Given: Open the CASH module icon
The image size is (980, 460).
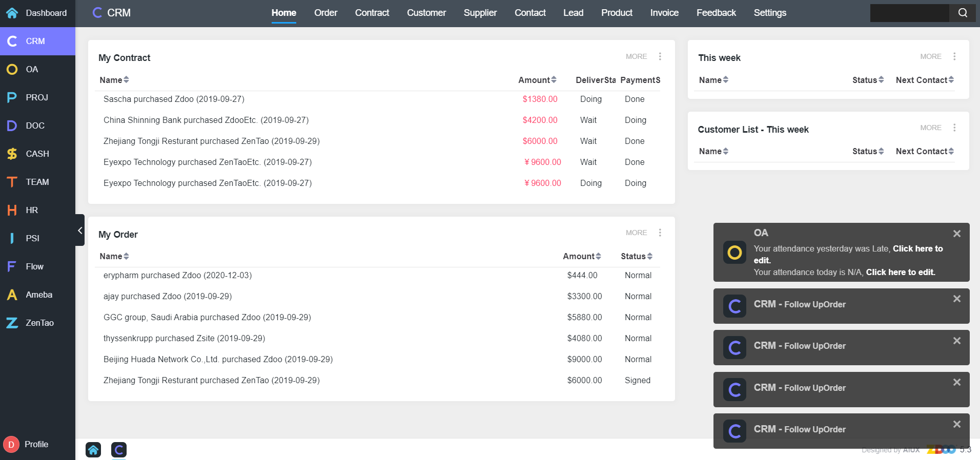Looking at the screenshot, I should [x=12, y=154].
